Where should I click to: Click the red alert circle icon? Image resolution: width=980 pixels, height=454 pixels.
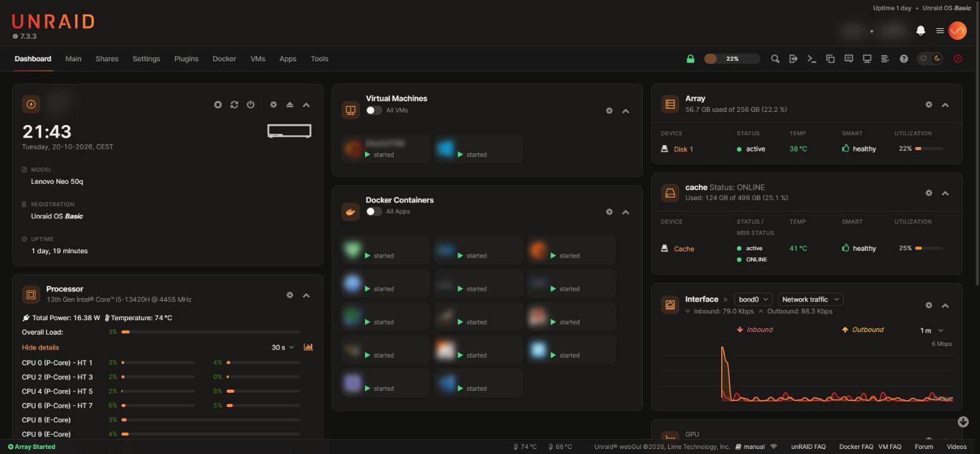[958, 59]
